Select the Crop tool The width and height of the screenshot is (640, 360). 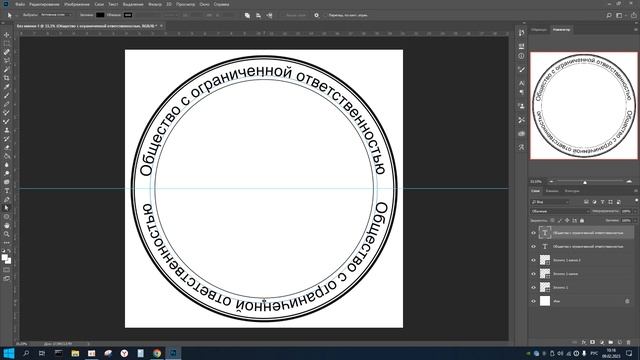coord(7,78)
